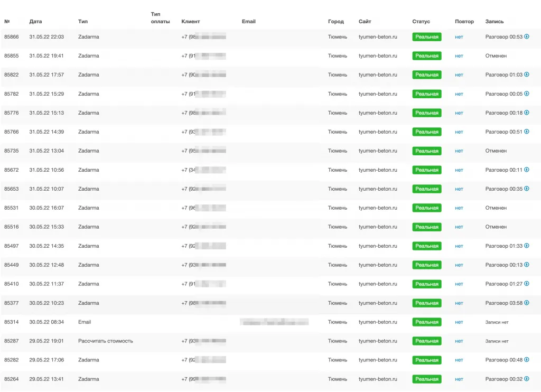Click tyumen-beton.ru site in row 85410
541x392 pixels.
(377, 284)
